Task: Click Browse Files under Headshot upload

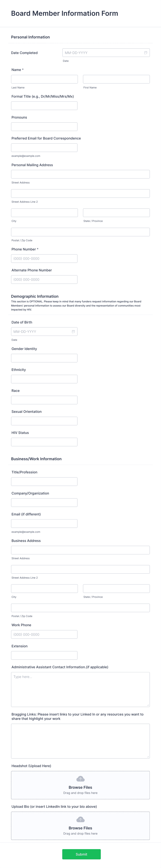Action: pos(80,788)
